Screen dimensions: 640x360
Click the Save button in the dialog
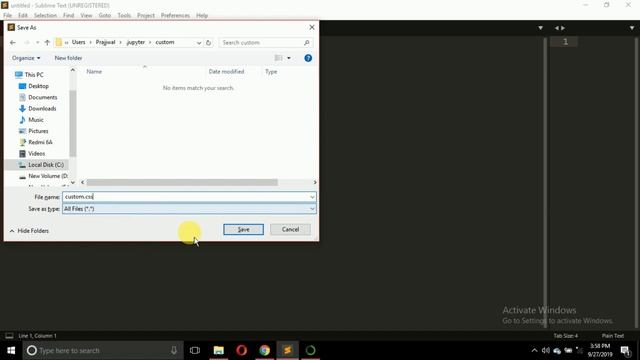pyautogui.click(x=243, y=229)
